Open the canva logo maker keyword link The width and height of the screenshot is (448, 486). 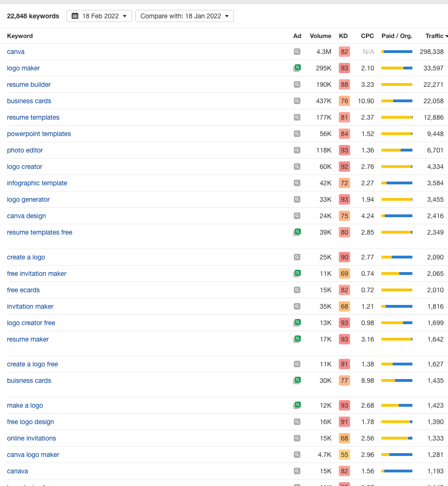point(33,455)
